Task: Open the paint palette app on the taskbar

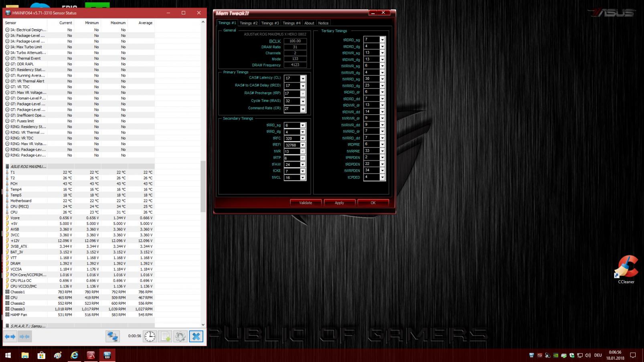Action: pyautogui.click(x=58, y=355)
